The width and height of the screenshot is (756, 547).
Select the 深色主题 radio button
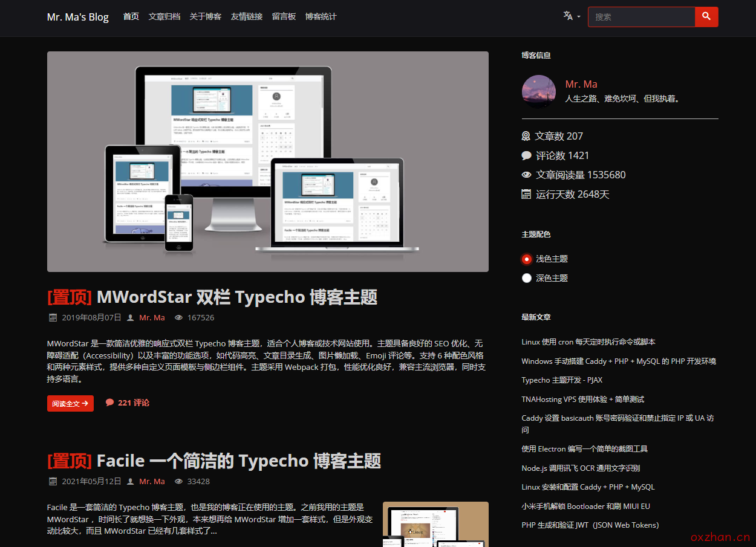pos(526,278)
